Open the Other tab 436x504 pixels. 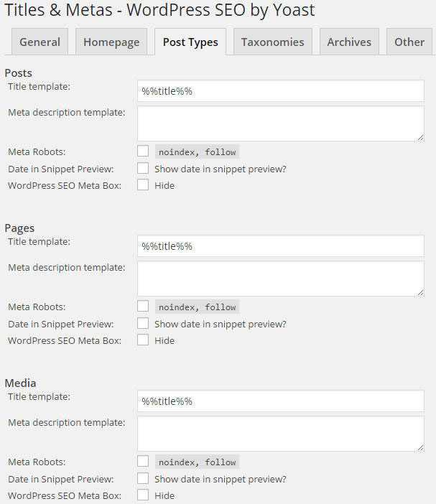(409, 42)
